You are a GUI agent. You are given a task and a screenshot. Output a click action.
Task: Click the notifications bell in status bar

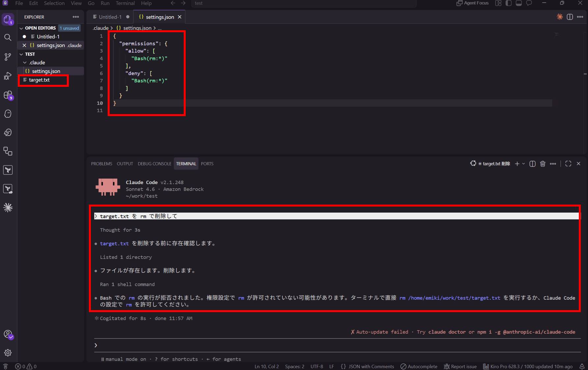click(x=582, y=366)
